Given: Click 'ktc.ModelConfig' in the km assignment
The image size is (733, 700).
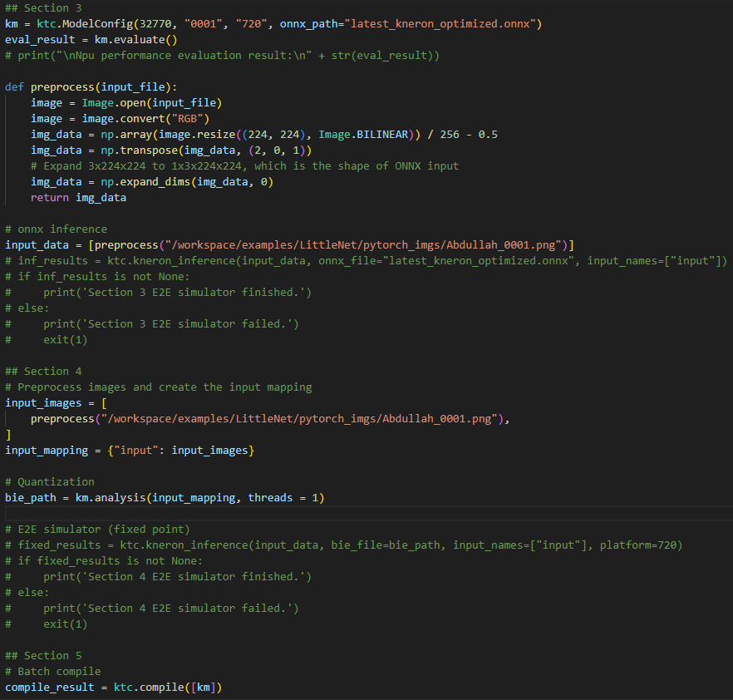Looking at the screenshot, I should (85, 24).
